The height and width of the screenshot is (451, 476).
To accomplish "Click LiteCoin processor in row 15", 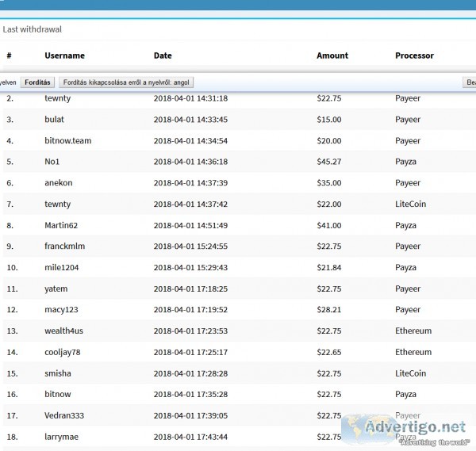I will coord(410,373).
